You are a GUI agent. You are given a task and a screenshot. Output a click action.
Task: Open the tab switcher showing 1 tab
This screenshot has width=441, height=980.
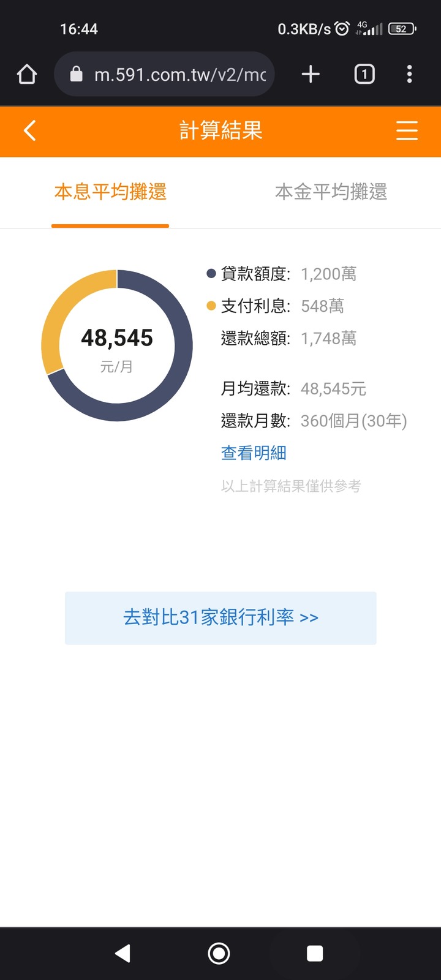tap(364, 75)
